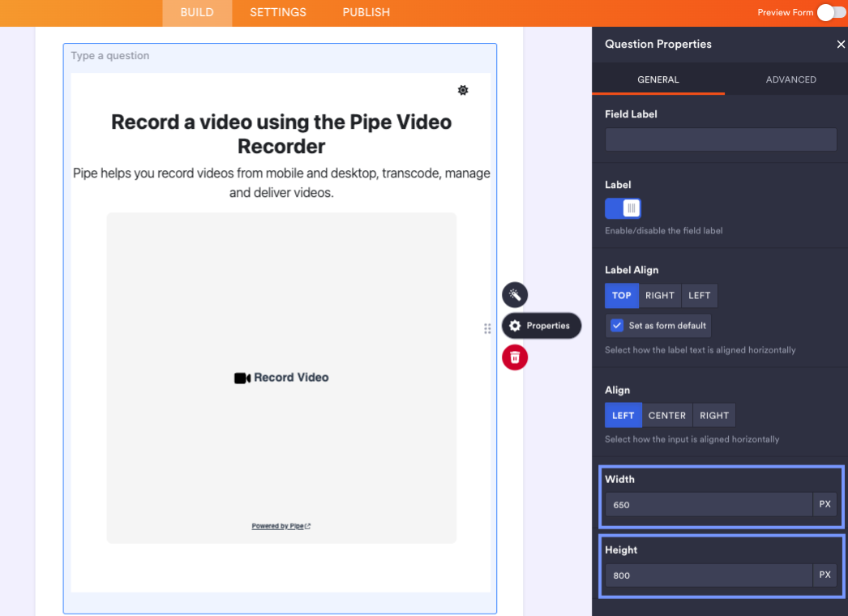
Task: Set input Align to CENTER
Action: tap(667, 415)
